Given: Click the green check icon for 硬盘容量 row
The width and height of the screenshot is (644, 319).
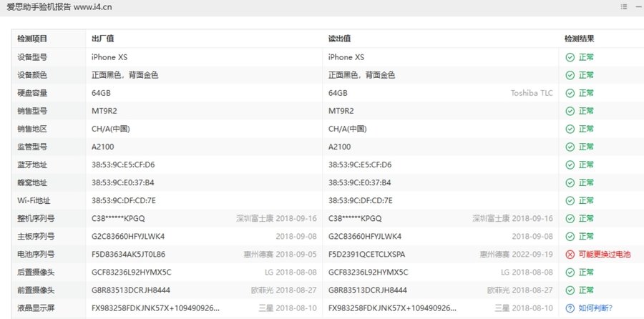Looking at the screenshot, I should click(x=570, y=93).
